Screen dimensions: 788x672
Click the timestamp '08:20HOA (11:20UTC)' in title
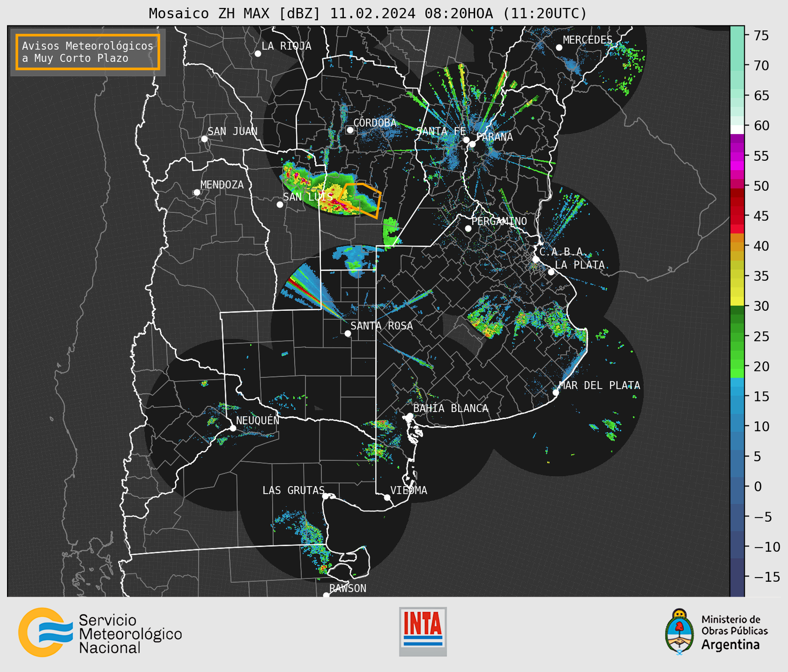(505, 14)
